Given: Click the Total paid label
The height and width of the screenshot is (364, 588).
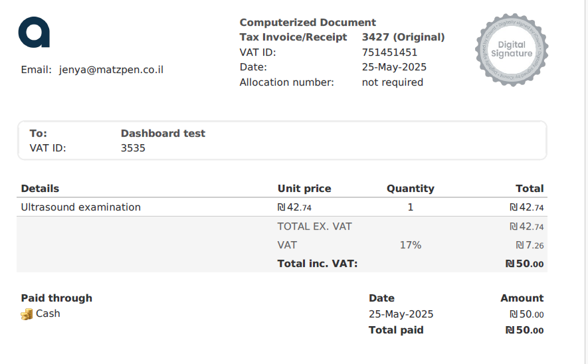Looking at the screenshot, I should pyautogui.click(x=396, y=330).
